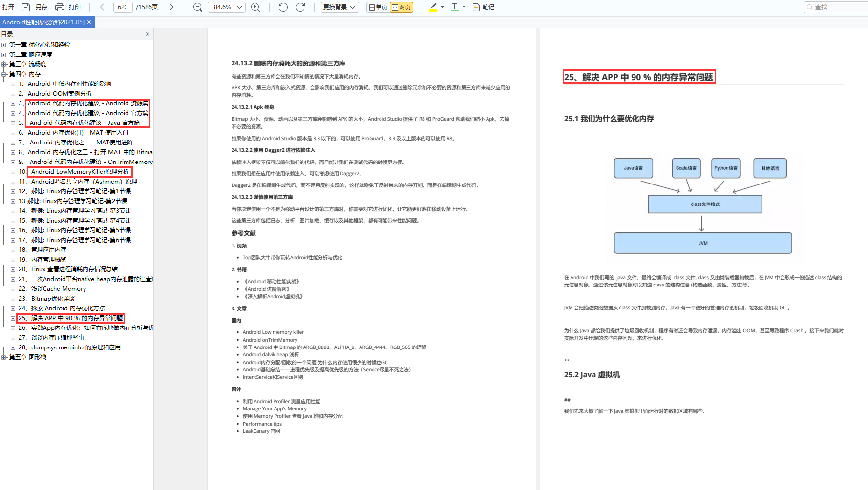Viewport: 868px width, 490px height.
Task: Close the Android性能优化资料 document tab
Action: [x=89, y=22]
